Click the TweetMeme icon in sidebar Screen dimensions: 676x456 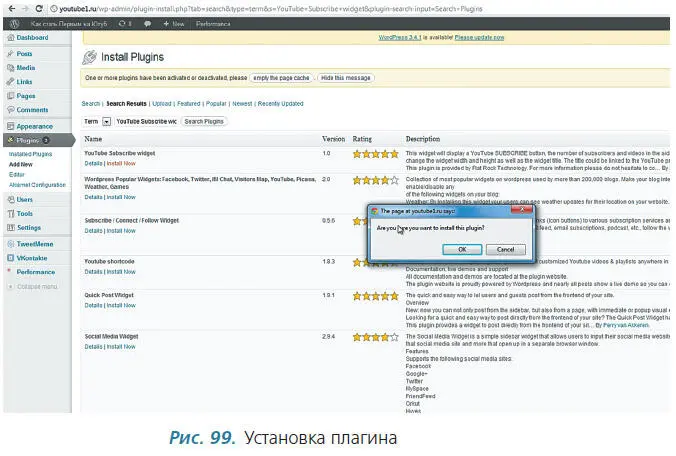[x=11, y=244]
